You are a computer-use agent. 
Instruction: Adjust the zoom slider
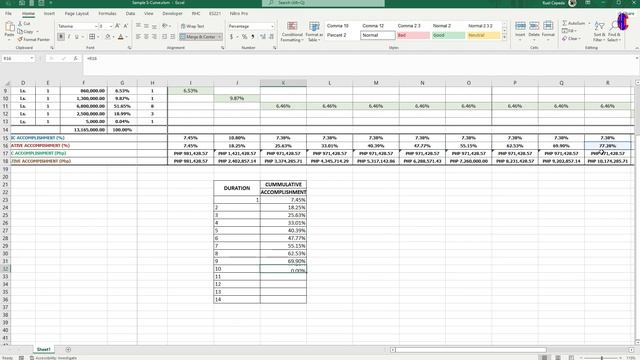(602, 358)
